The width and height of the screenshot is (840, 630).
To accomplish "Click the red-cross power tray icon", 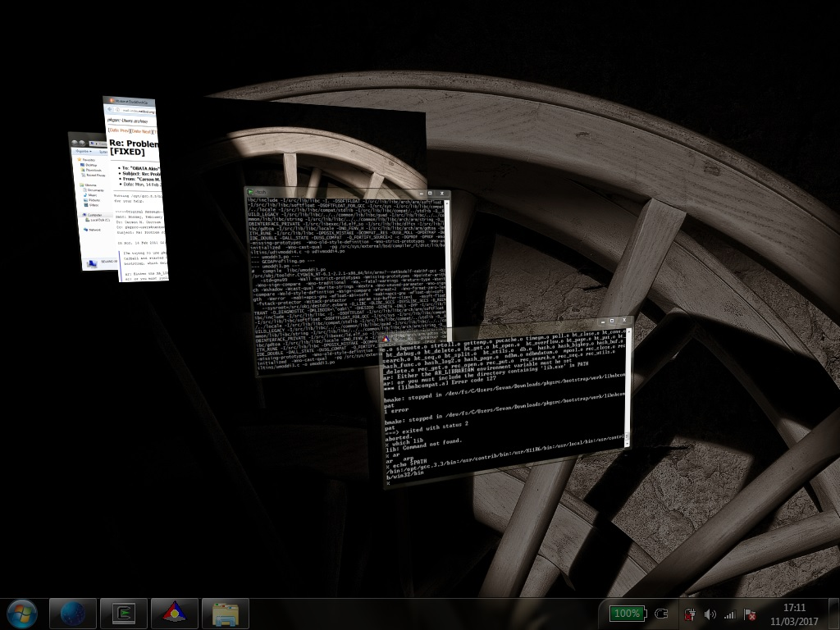I will (690, 614).
